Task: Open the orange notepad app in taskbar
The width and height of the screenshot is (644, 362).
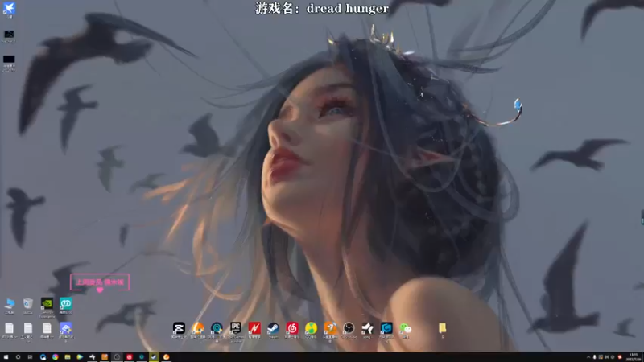Action: coord(105,357)
